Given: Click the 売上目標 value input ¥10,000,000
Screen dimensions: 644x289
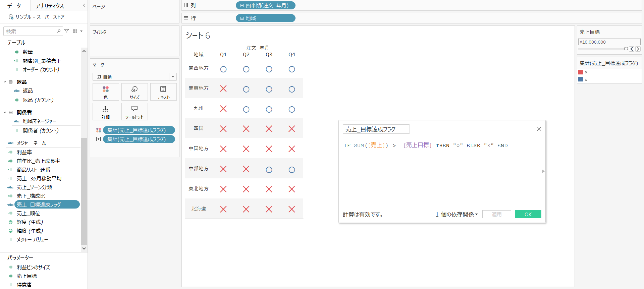Looking at the screenshot, I should [609, 42].
